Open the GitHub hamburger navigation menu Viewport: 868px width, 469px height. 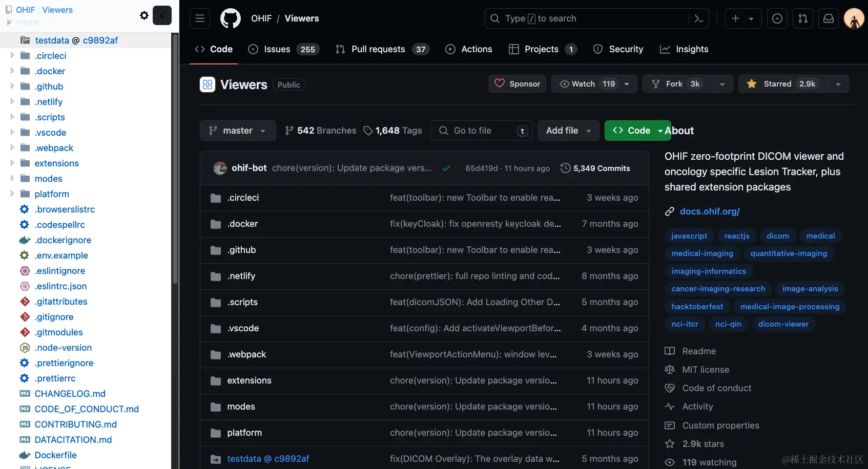tap(200, 18)
